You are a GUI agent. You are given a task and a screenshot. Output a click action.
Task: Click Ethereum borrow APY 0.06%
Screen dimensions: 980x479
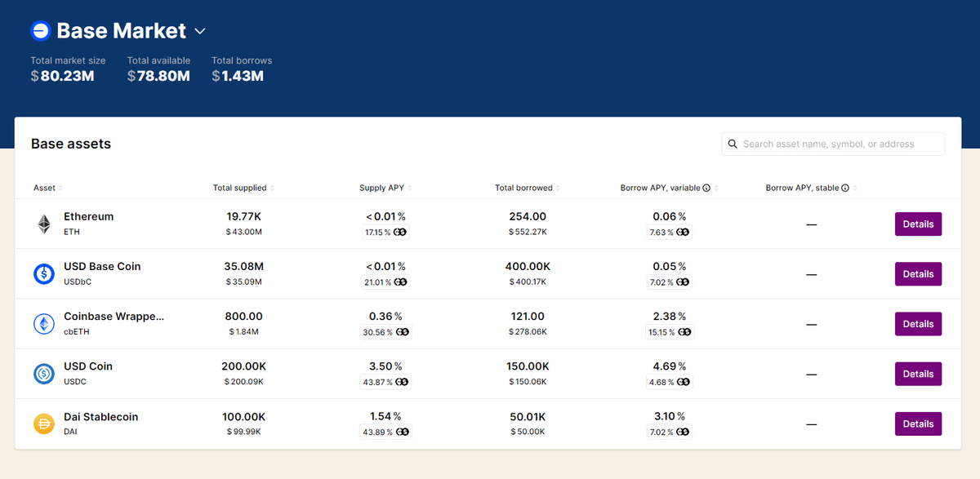coord(670,217)
